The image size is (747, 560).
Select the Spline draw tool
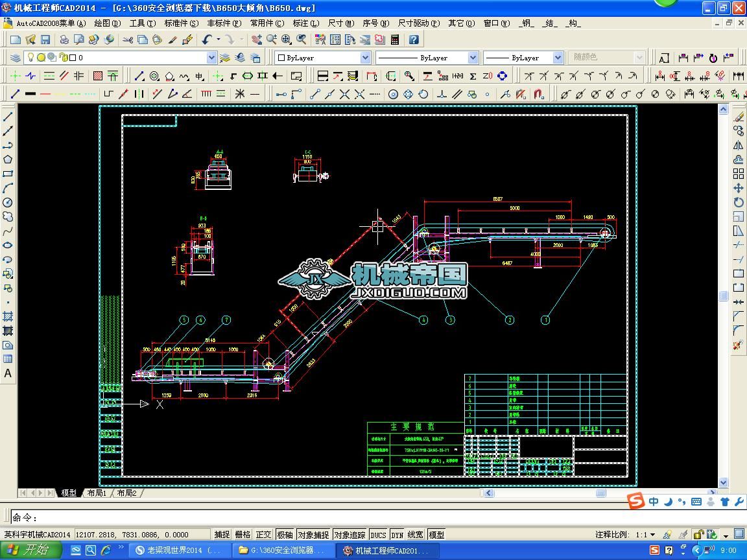(8, 231)
